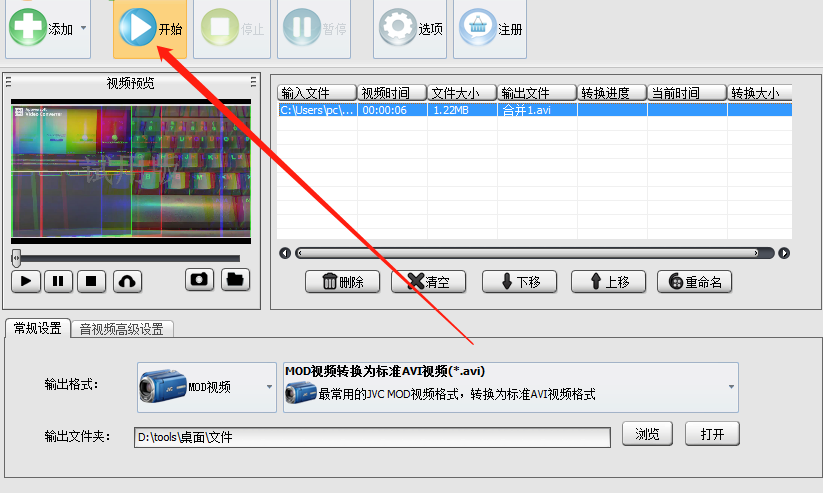Take a snapshot with the camera icon
This screenshot has height=493, width=823.
pyautogui.click(x=199, y=279)
